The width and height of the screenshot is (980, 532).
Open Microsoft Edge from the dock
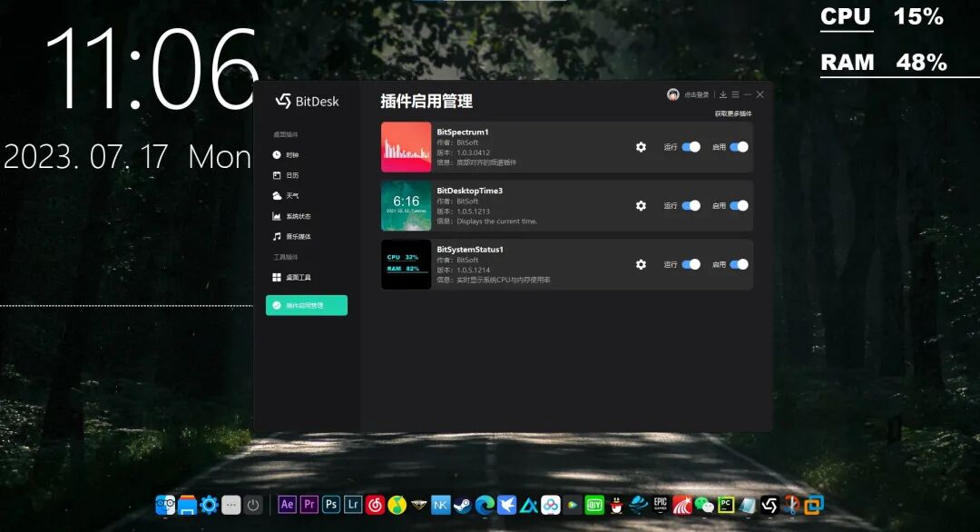485,505
